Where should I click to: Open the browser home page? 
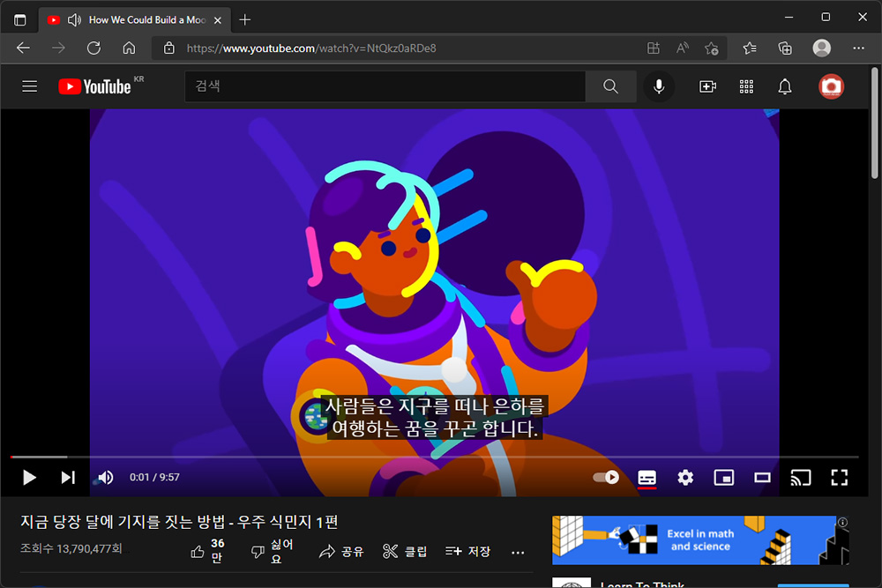pyautogui.click(x=129, y=48)
